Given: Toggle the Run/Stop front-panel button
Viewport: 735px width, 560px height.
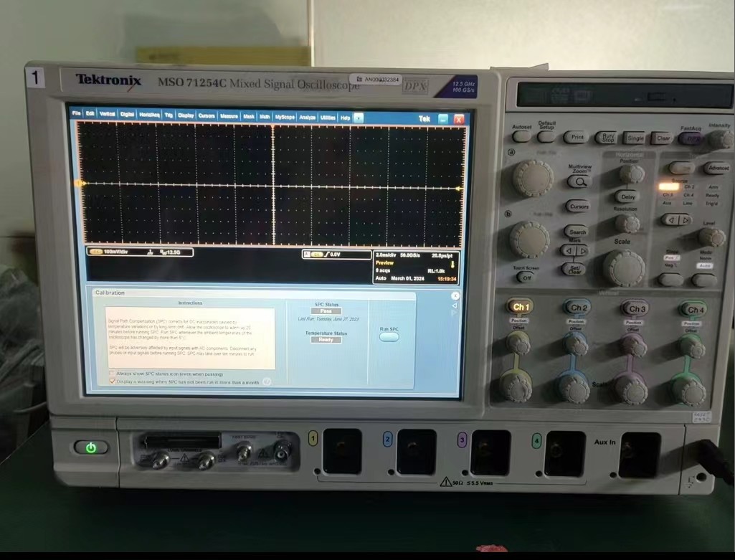Looking at the screenshot, I should click(607, 138).
